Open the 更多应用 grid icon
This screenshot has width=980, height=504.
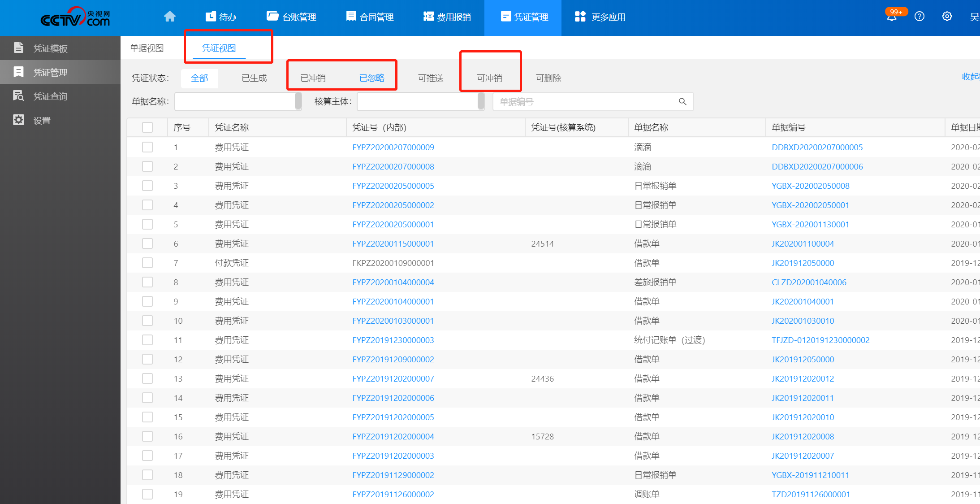pyautogui.click(x=580, y=17)
